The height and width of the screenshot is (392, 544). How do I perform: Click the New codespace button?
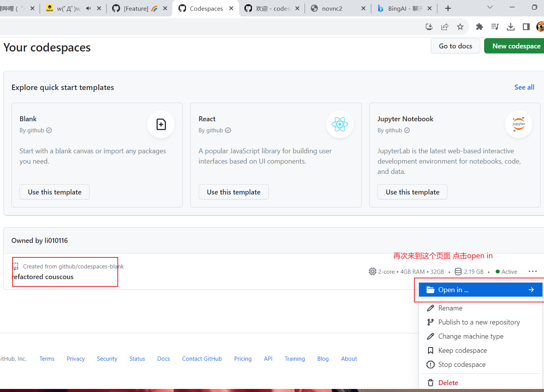click(x=515, y=46)
